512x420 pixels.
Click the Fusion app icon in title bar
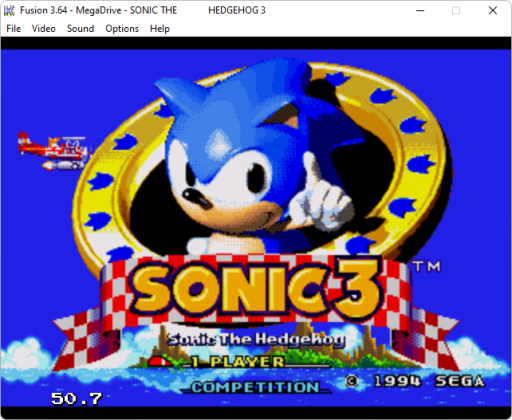(x=9, y=11)
